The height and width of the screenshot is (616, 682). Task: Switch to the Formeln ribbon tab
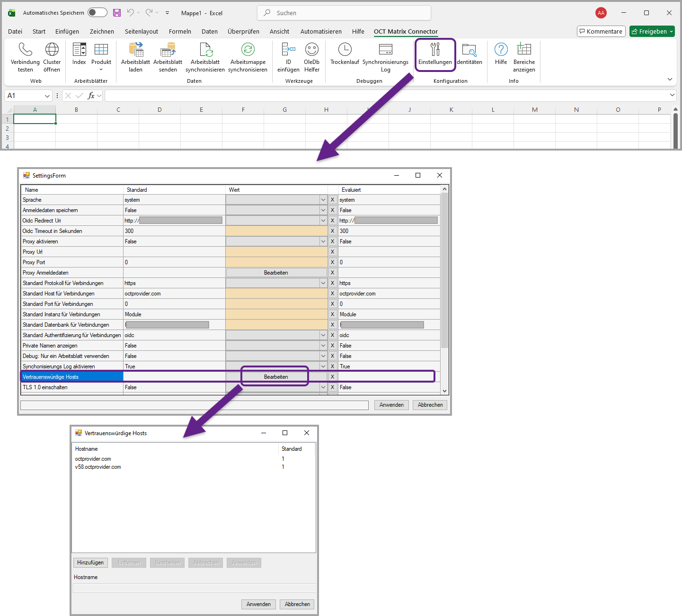[180, 32]
